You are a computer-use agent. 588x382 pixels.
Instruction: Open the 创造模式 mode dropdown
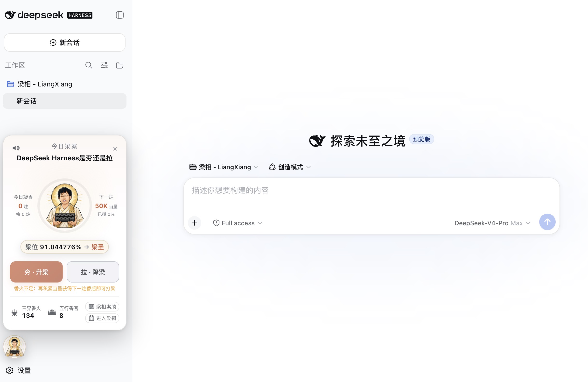coord(290,167)
